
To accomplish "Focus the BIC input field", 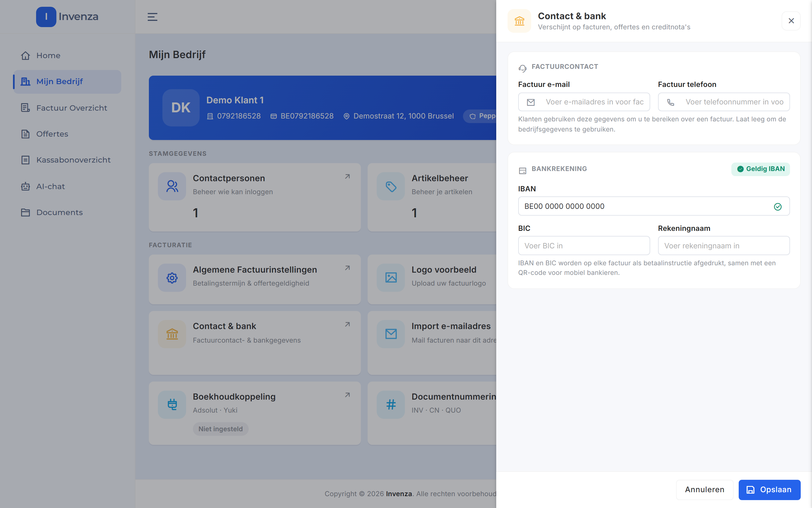I will 584,246.
